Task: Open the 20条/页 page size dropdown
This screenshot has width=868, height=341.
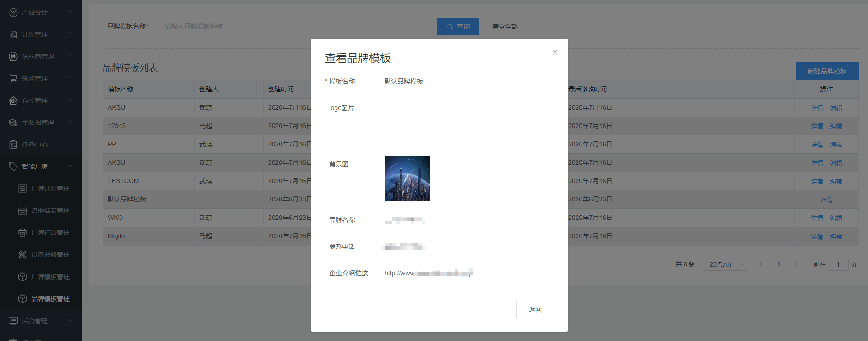Action: click(x=724, y=264)
